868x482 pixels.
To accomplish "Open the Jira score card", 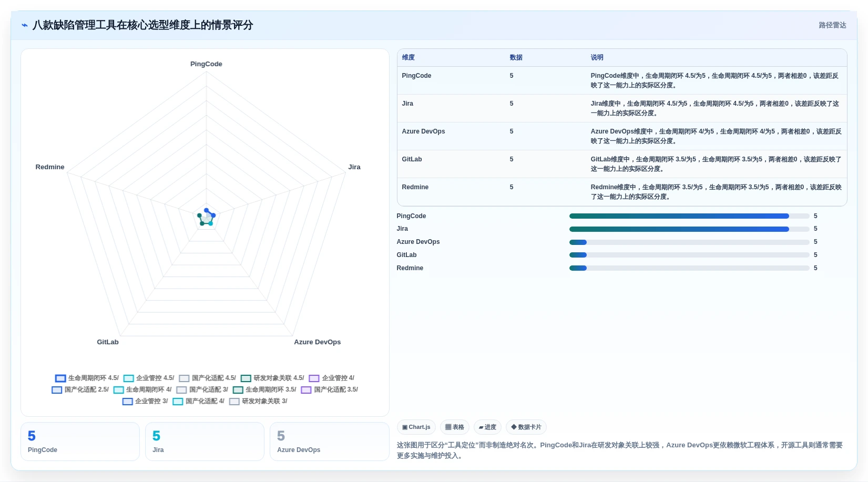I will [x=205, y=442].
